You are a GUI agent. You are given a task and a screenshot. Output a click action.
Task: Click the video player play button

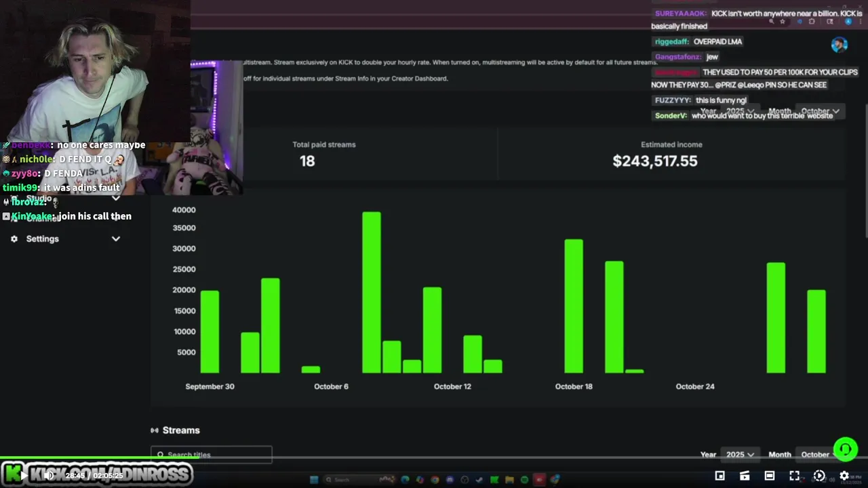[x=23, y=476]
